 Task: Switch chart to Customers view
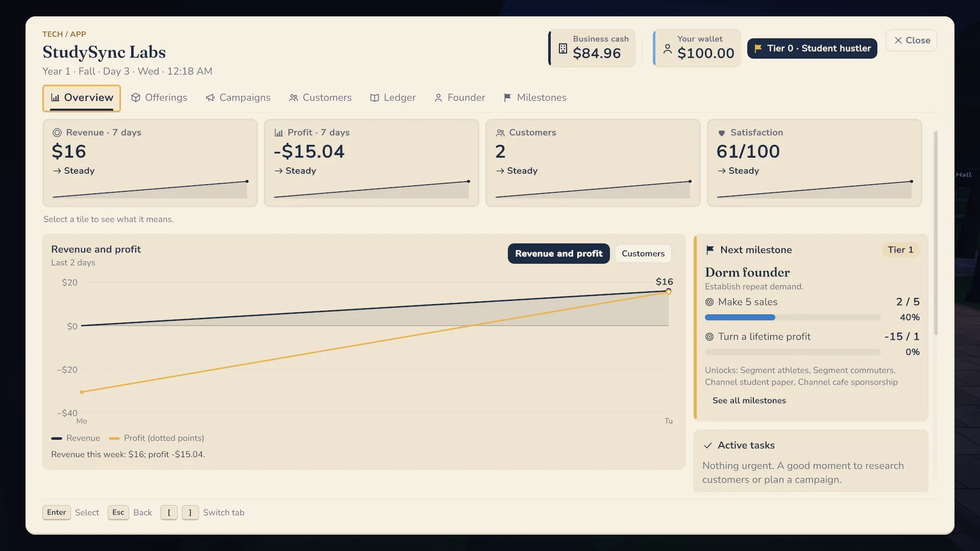pos(643,254)
